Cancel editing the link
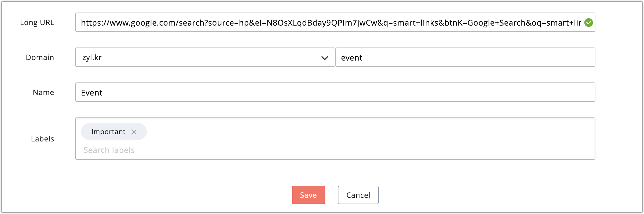Viewport: 644px width, 214px height. pos(358,195)
